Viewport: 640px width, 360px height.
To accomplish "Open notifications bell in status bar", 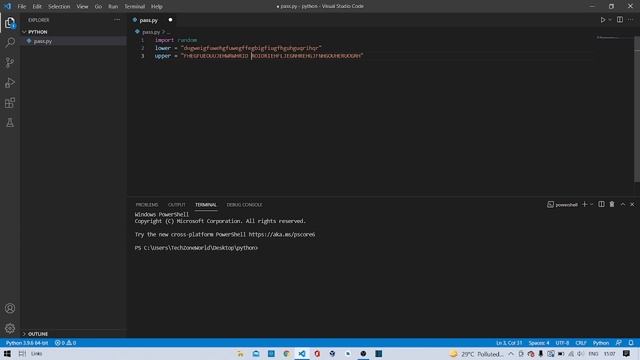I will click(631, 343).
